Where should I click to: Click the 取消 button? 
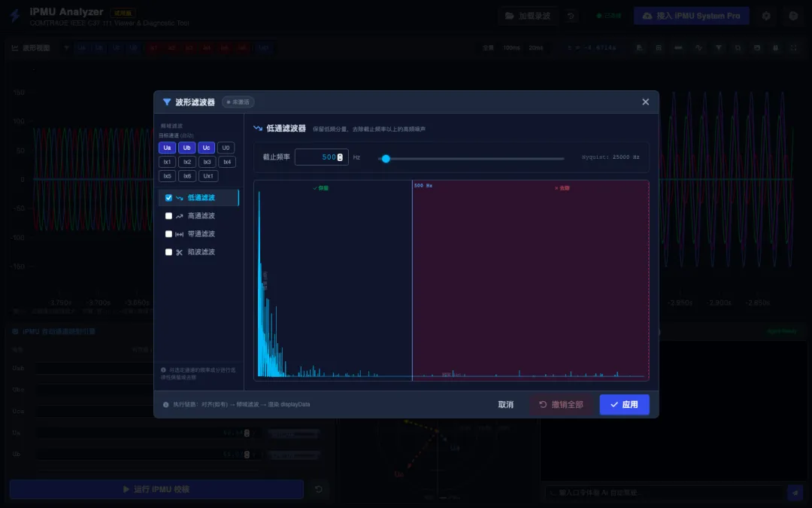click(x=506, y=404)
